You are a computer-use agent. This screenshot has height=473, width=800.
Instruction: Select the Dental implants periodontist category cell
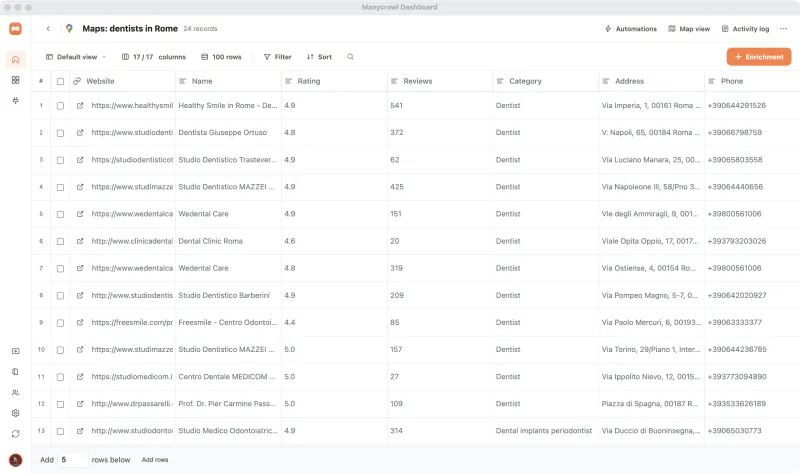point(546,431)
